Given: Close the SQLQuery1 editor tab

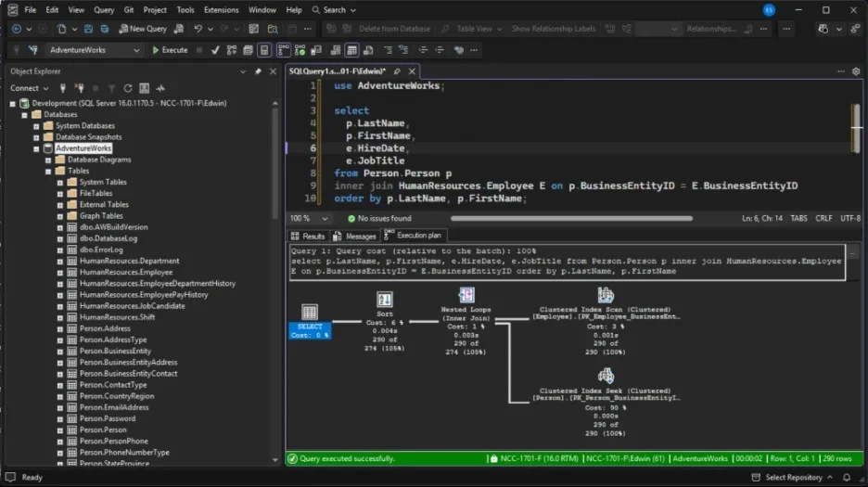Looking at the screenshot, I should coord(412,71).
